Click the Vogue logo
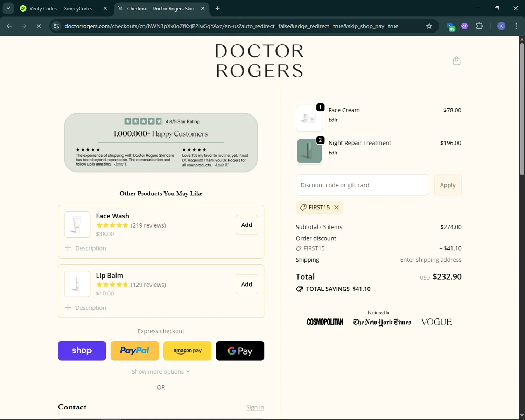The height and width of the screenshot is (420, 525). [x=436, y=322]
